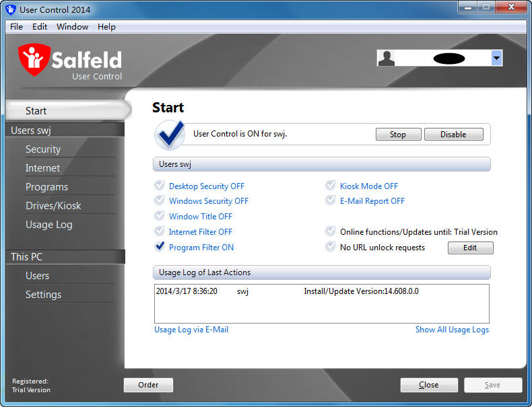Click the Kiosk Mode OFF check icon
532x407 pixels.
click(x=331, y=186)
